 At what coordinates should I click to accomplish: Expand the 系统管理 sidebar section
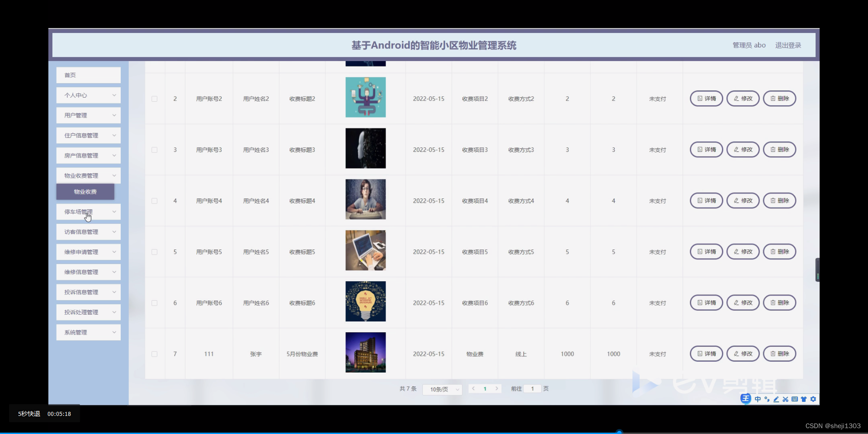[88, 332]
